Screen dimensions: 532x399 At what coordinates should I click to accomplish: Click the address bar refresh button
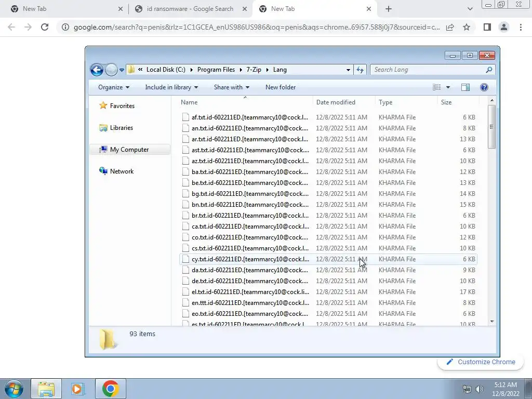pyautogui.click(x=360, y=70)
